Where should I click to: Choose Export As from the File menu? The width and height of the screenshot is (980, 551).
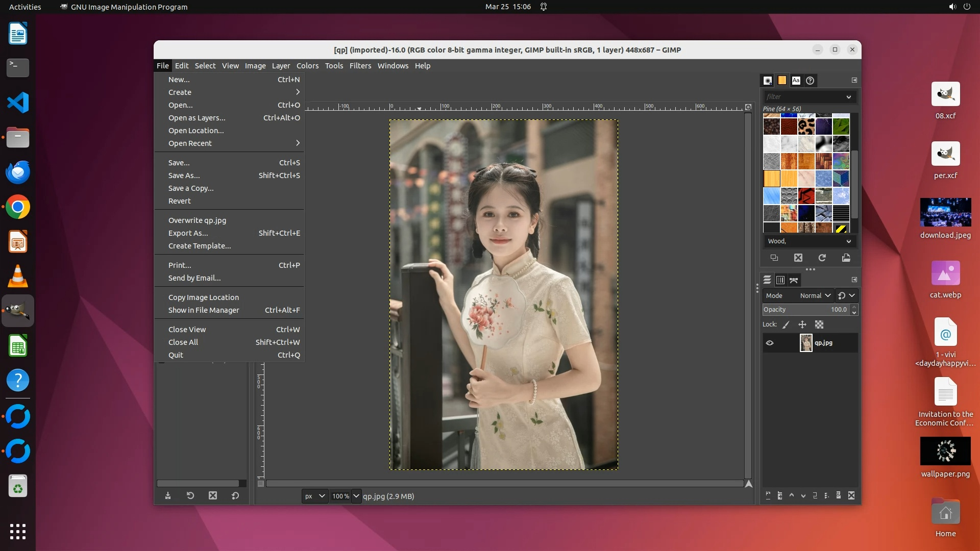coord(188,233)
